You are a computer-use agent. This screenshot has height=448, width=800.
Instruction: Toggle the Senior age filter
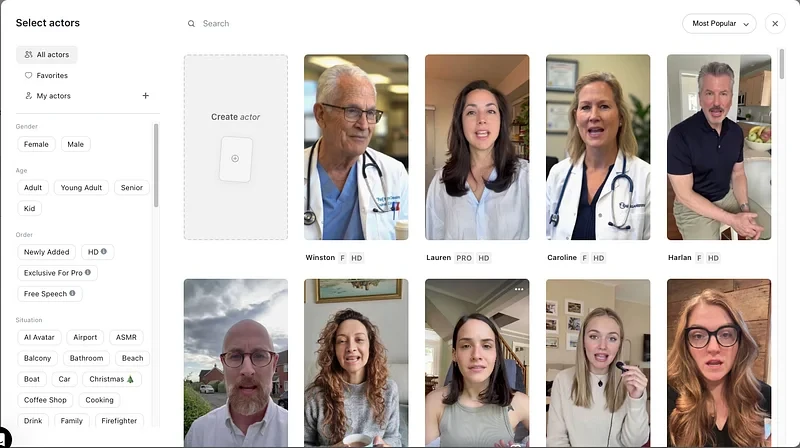132,188
